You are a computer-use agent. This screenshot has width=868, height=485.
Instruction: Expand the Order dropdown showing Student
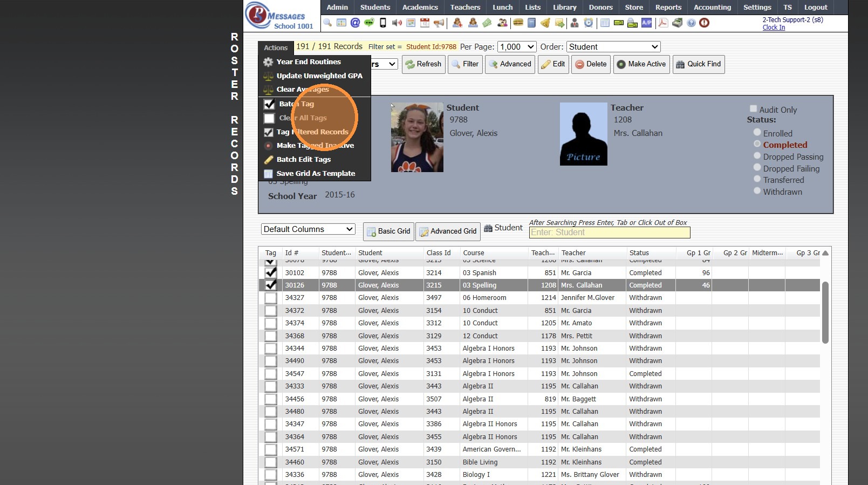coord(613,47)
